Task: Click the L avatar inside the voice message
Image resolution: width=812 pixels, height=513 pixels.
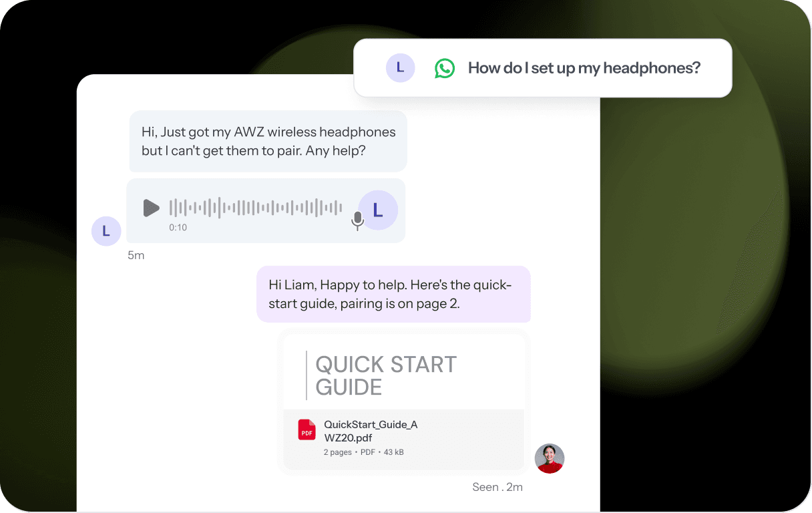Action: point(378,210)
